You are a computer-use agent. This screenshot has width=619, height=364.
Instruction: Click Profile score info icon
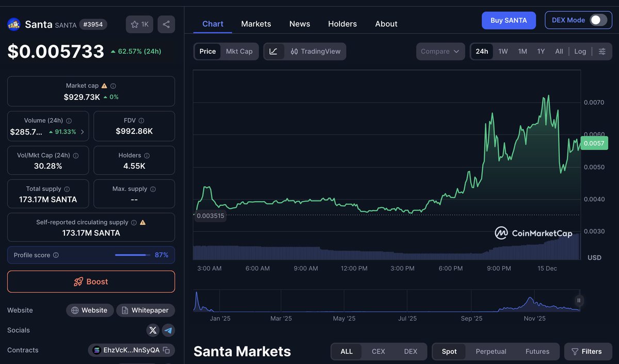tap(56, 255)
